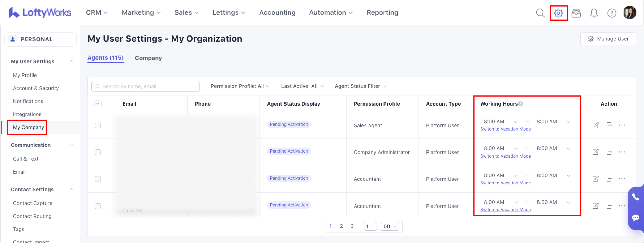
Task: Click the edit pencil icon for Sales Agent row
Action: (596, 125)
